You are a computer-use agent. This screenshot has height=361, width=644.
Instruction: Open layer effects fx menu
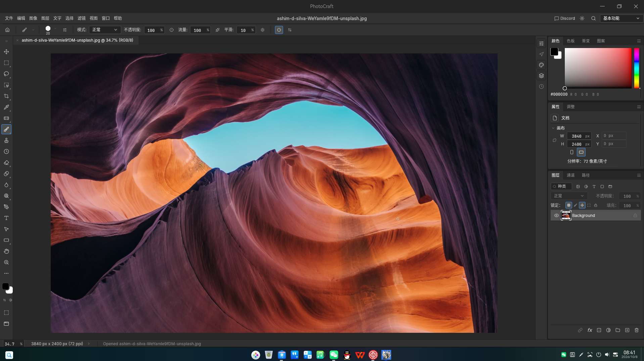[590, 330]
